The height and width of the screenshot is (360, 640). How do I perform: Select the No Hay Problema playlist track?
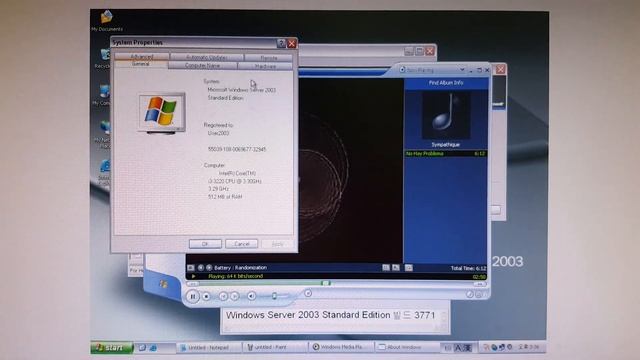click(x=445, y=154)
